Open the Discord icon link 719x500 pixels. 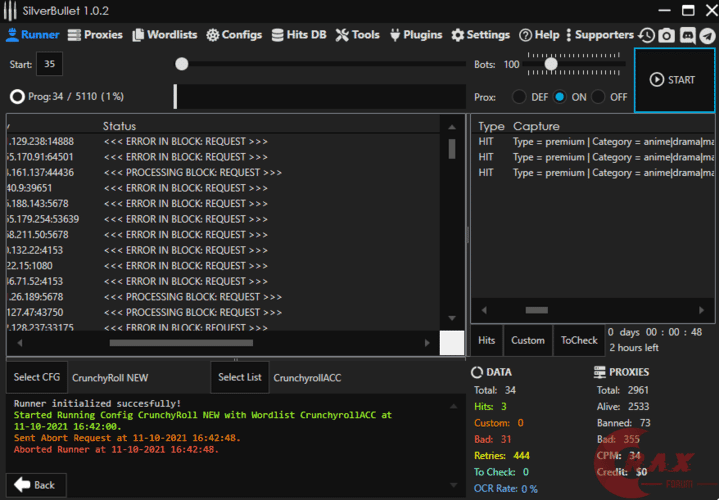[687, 35]
